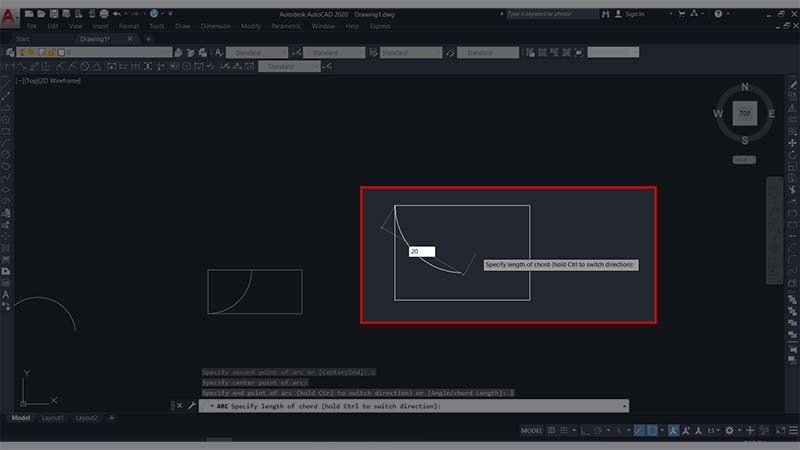Click the Undo arrow in quick access toolbar
This screenshot has height=450, width=800.
click(117, 14)
